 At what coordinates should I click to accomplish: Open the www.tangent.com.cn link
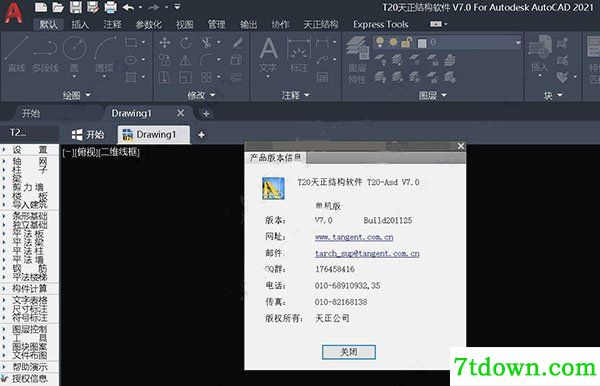(x=354, y=237)
